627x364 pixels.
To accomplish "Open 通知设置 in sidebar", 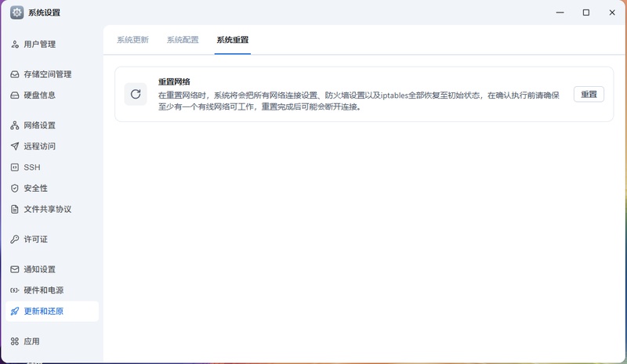I will pos(52,269).
